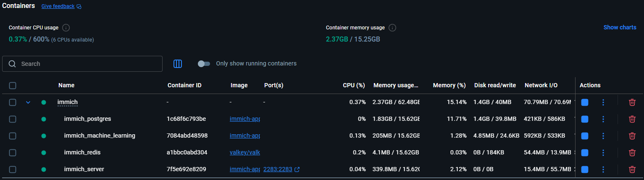Sort by CPU (%) column header

pos(354,86)
